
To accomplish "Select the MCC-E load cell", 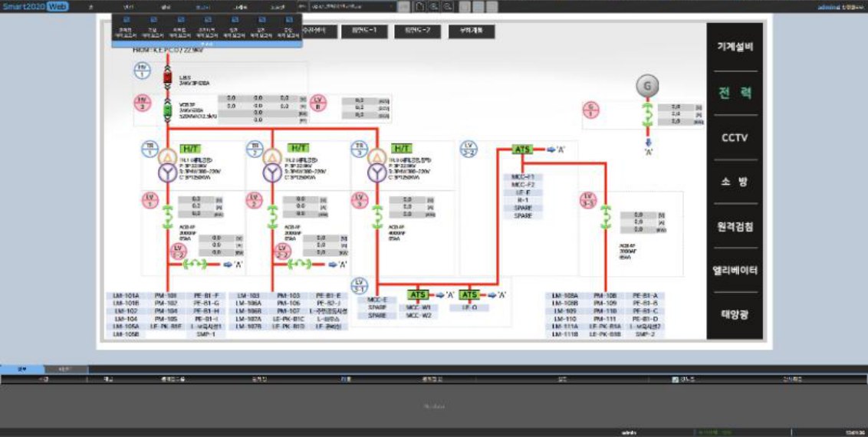I will [x=376, y=300].
